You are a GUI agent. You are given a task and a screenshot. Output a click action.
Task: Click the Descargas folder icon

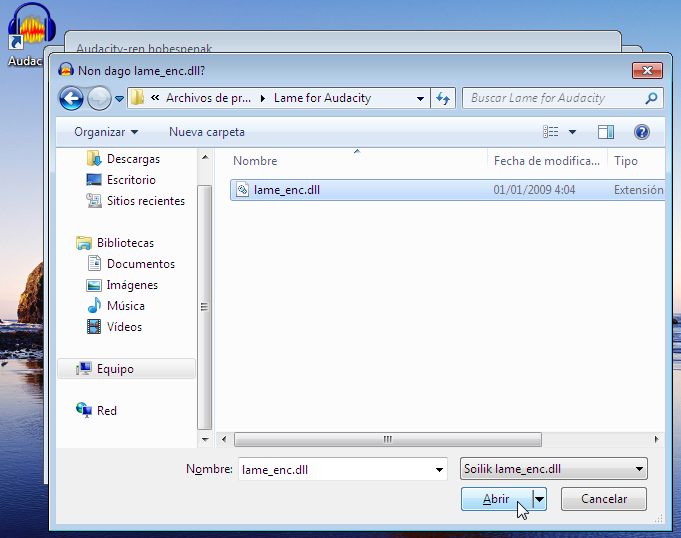point(94,158)
